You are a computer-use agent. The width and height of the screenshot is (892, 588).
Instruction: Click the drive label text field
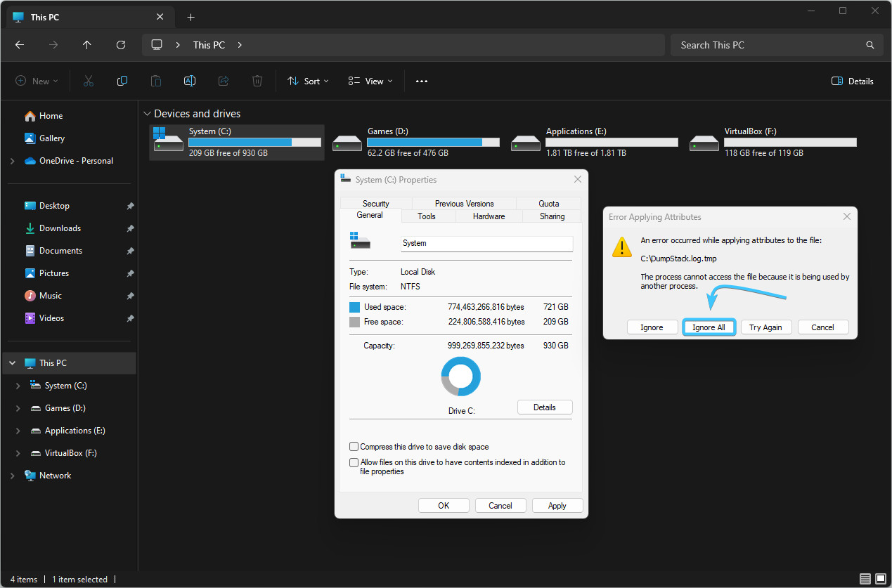(486, 243)
